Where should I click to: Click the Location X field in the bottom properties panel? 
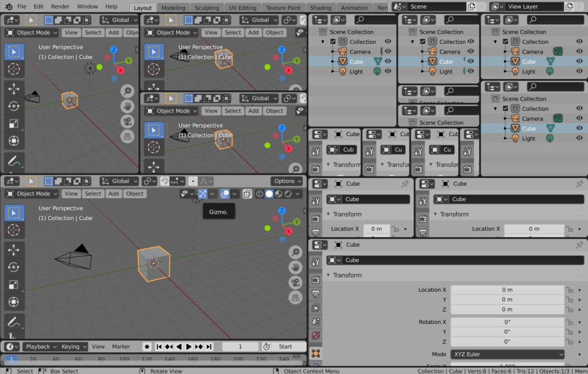tap(506, 290)
